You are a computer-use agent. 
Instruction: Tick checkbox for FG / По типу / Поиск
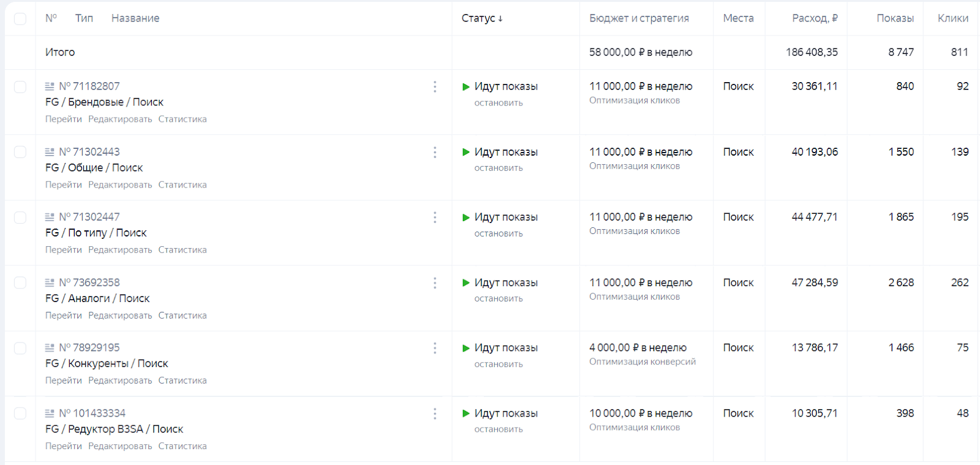pyautogui.click(x=20, y=217)
